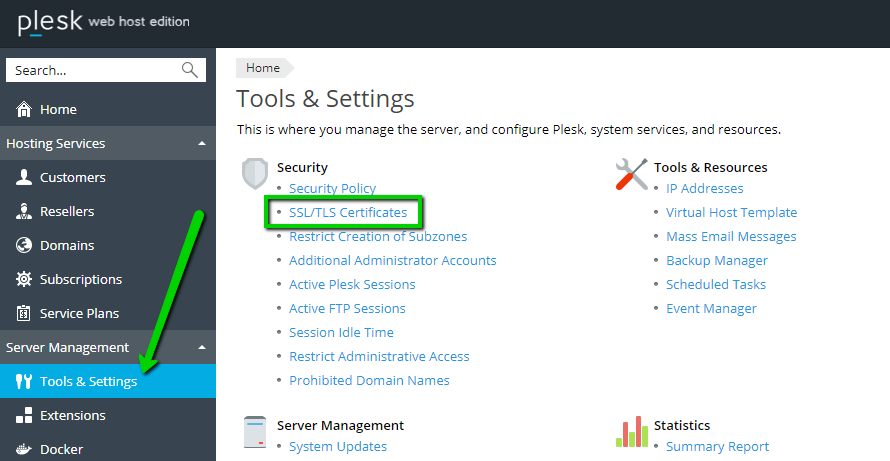Open Home via the house icon

tap(24, 110)
